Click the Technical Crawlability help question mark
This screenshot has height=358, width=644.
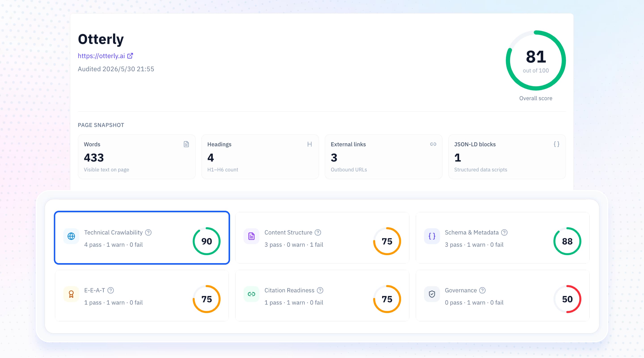coord(148,232)
